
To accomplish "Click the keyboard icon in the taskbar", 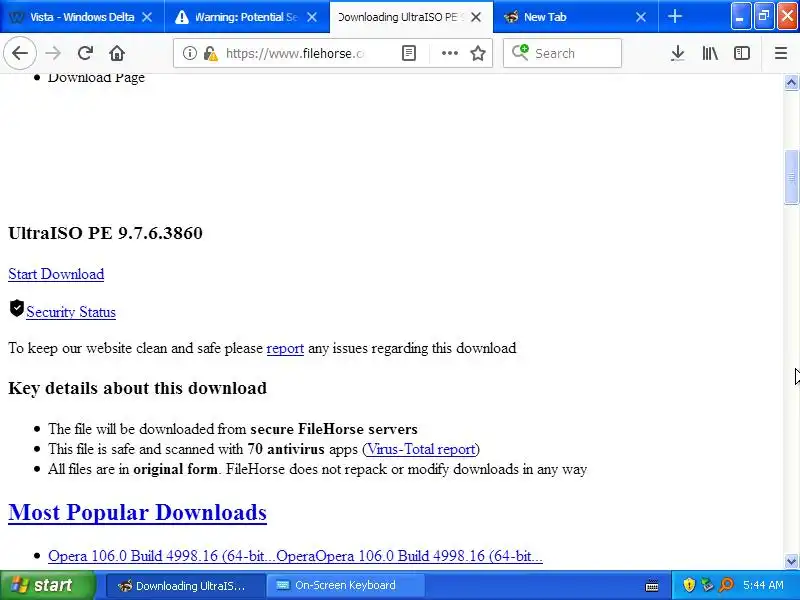I will point(652,586).
